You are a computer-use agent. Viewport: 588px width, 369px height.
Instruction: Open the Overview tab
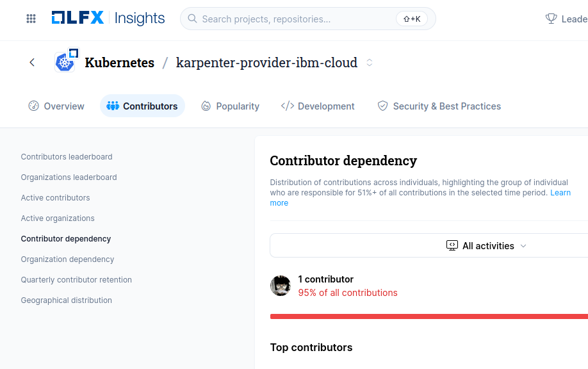click(x=56, y=106)
